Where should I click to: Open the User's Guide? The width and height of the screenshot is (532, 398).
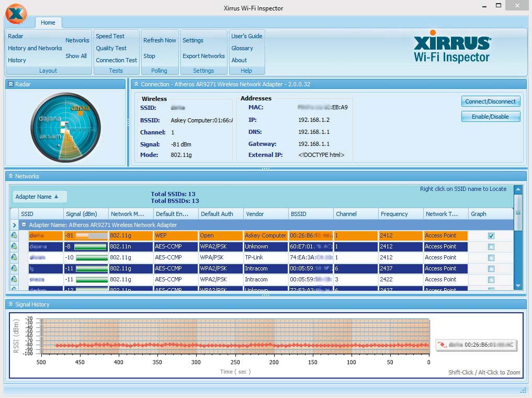click(x=247, y=36)
